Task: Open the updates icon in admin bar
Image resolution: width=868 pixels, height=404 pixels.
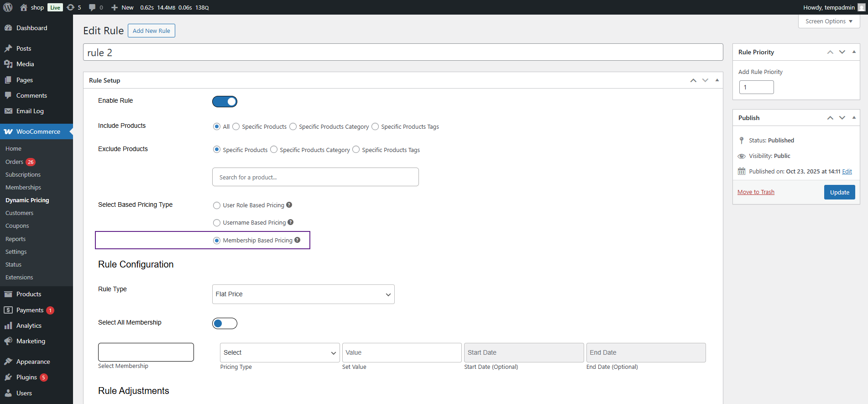Action: pos(70,7)
